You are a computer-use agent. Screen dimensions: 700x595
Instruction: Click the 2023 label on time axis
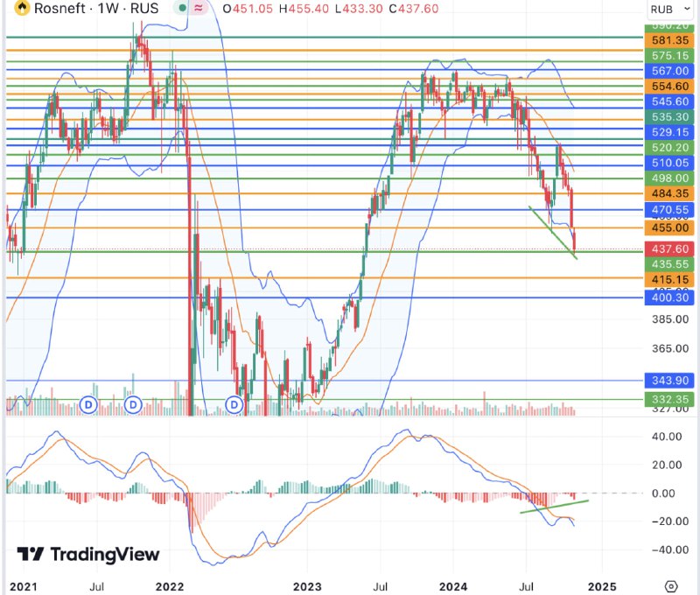click(x=308, y=586)
